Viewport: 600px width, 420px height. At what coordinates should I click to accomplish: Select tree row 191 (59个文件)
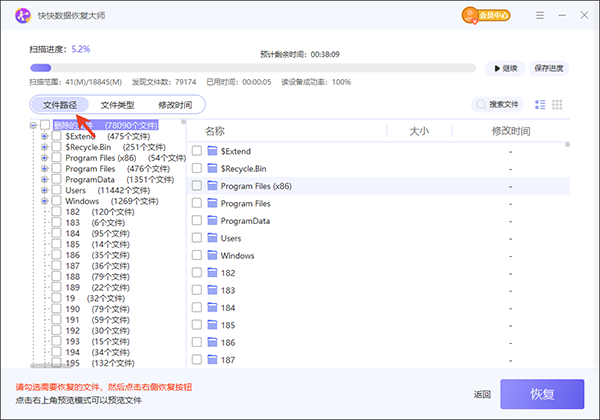pyautogui.click(x=97, y=319)
